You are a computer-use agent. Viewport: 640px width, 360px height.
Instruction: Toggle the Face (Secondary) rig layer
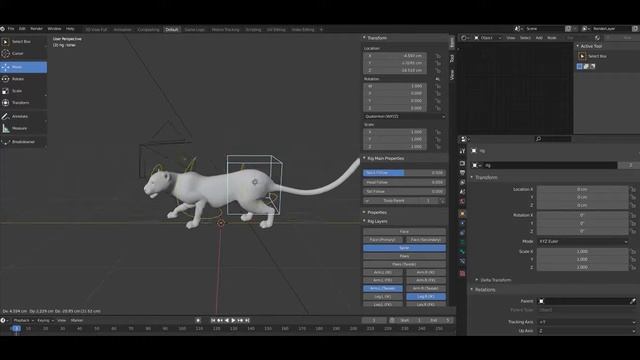tap(426, 240)
